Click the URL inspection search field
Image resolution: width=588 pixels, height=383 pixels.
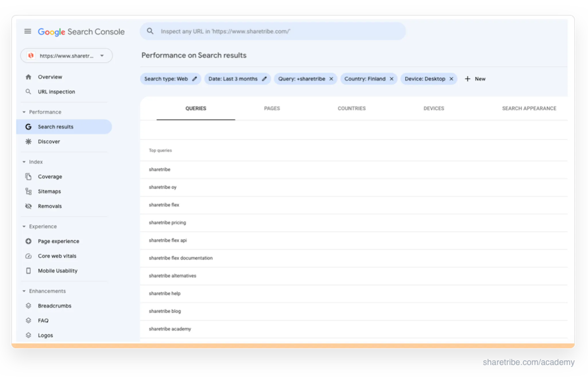[273, 31]
